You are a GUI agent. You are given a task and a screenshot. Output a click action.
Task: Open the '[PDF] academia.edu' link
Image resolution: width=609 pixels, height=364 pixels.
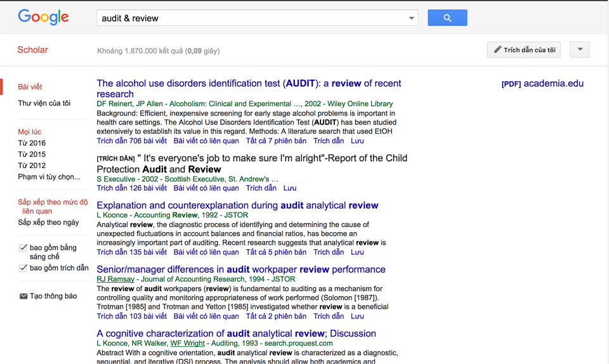[x=542, y=84]
